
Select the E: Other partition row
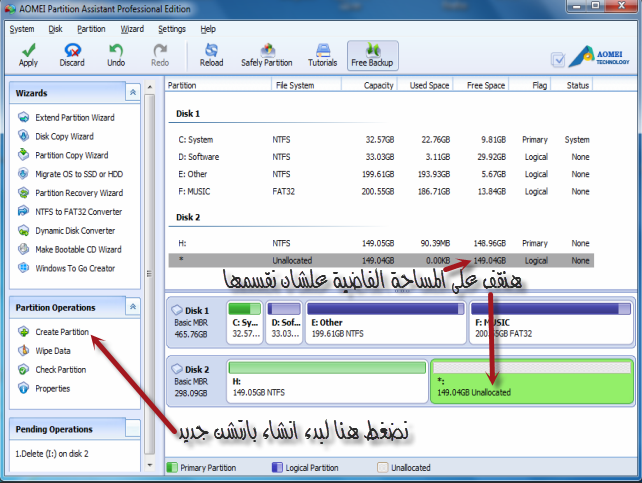pyautogui.click(x=381, y=174)
